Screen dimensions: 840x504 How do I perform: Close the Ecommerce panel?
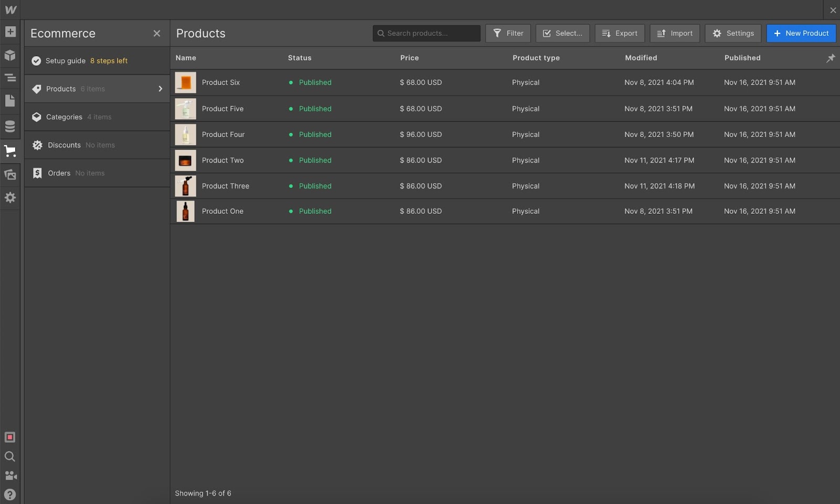pos(157,34)
